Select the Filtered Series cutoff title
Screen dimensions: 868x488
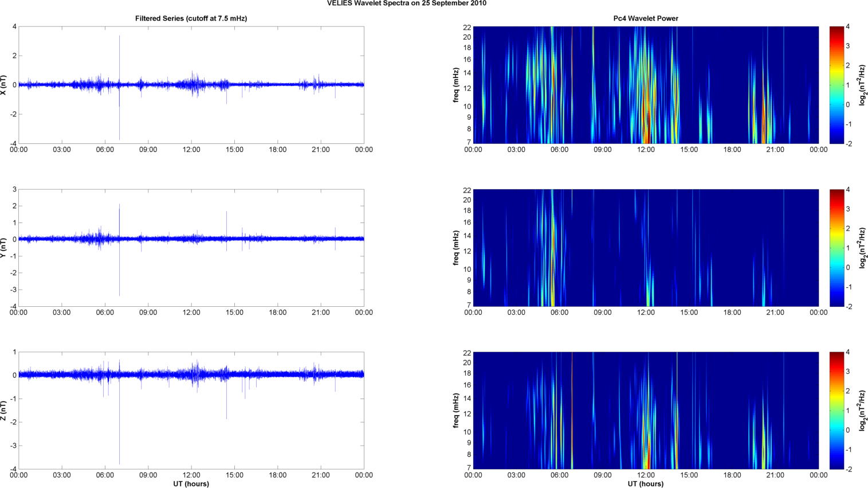coord(191,18)
